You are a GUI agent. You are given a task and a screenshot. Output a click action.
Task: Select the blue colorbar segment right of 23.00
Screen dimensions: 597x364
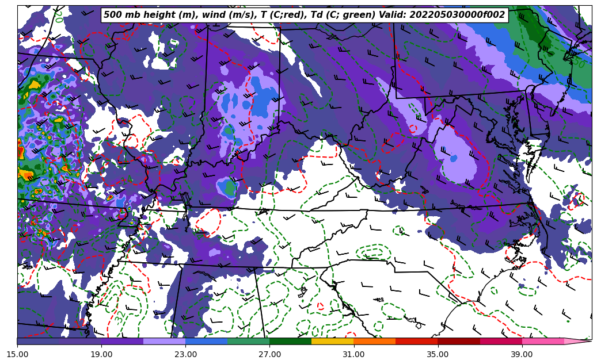point(206,341)
